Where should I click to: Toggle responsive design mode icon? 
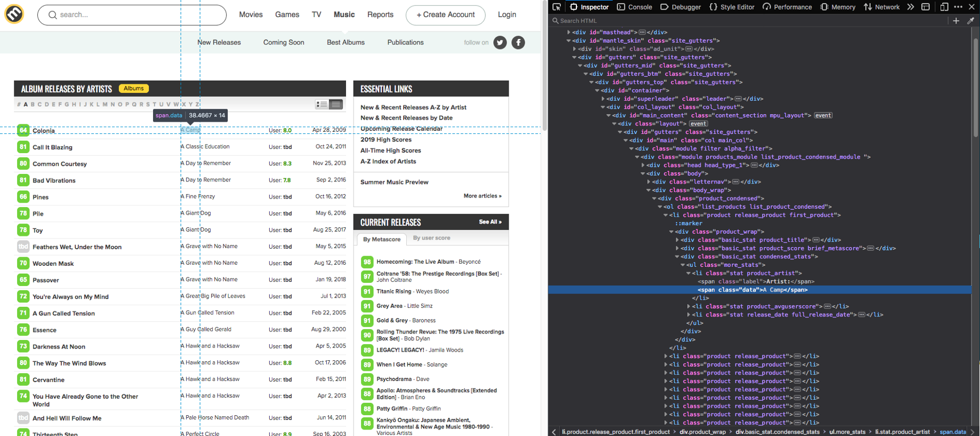[x=944, y=7]
